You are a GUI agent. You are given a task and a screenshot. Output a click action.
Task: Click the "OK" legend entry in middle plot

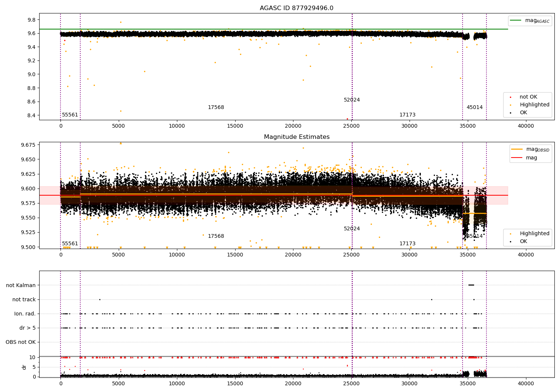pos(523,242)
